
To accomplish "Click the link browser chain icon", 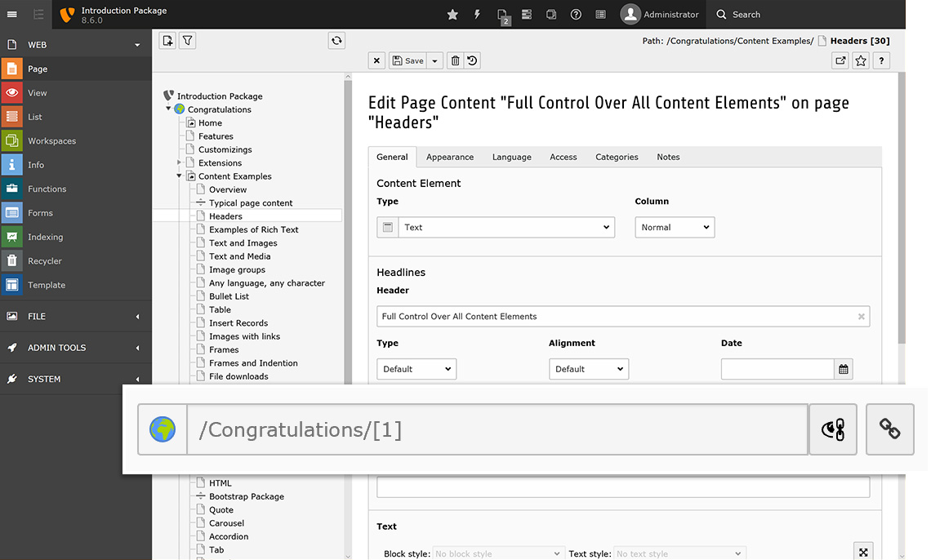I will 889,429.
